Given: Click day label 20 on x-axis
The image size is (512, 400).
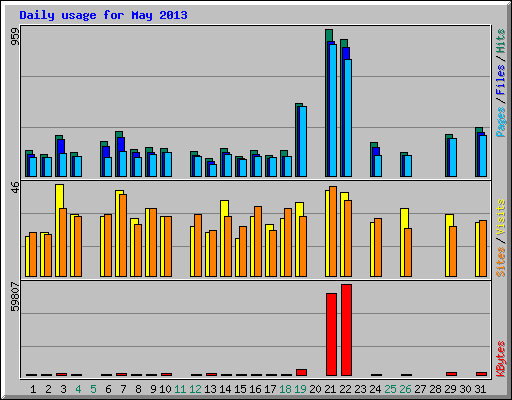Looking at the screenshot, I should [x=315, y=389].
